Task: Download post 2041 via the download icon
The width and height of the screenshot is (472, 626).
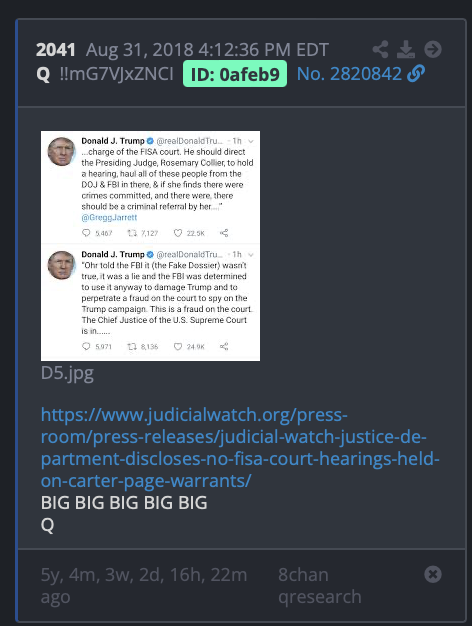Action: [x=406, y=50]
